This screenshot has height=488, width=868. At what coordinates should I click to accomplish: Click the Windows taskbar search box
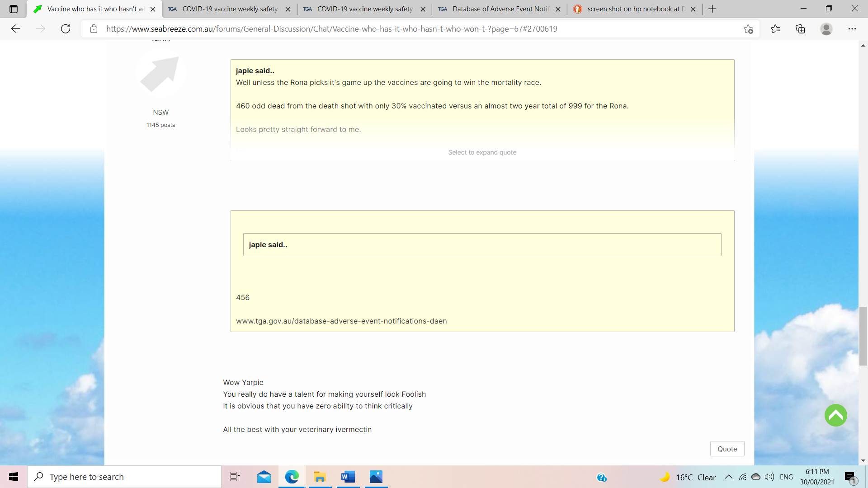point(124,477)
